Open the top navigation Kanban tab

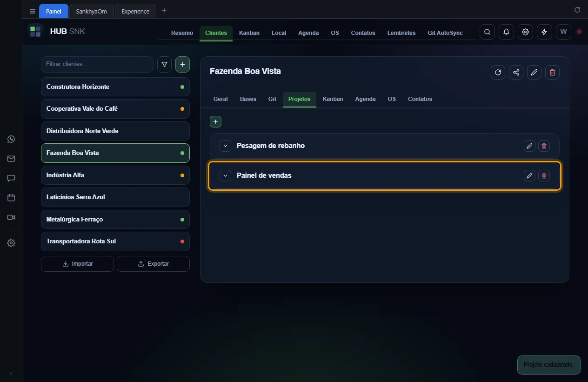249,33
